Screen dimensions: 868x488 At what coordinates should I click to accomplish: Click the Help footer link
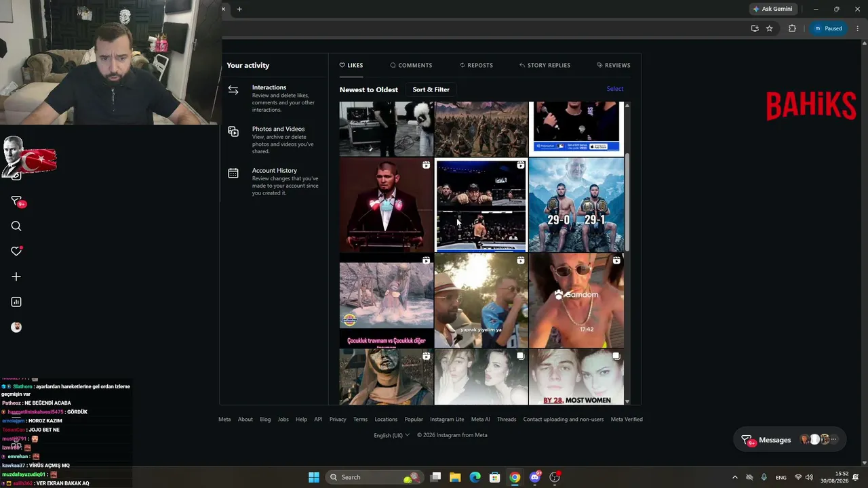(x=301, y=420)
